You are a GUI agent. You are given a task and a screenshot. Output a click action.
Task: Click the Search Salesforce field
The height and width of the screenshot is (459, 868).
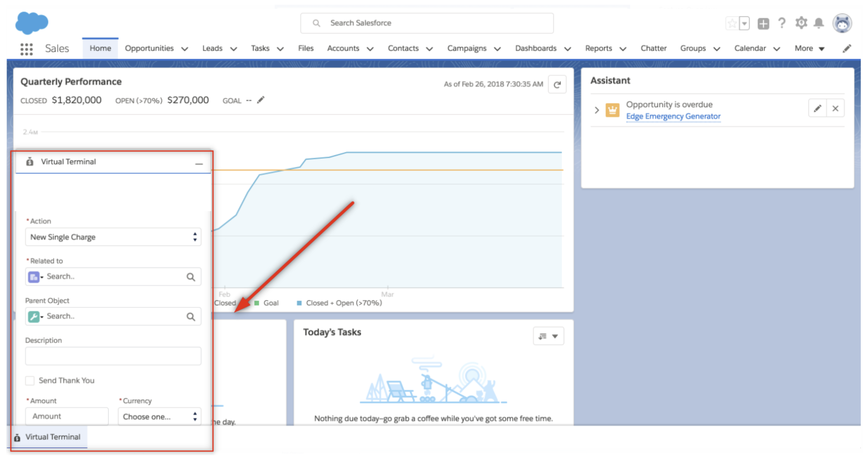(x=427, y=23)
